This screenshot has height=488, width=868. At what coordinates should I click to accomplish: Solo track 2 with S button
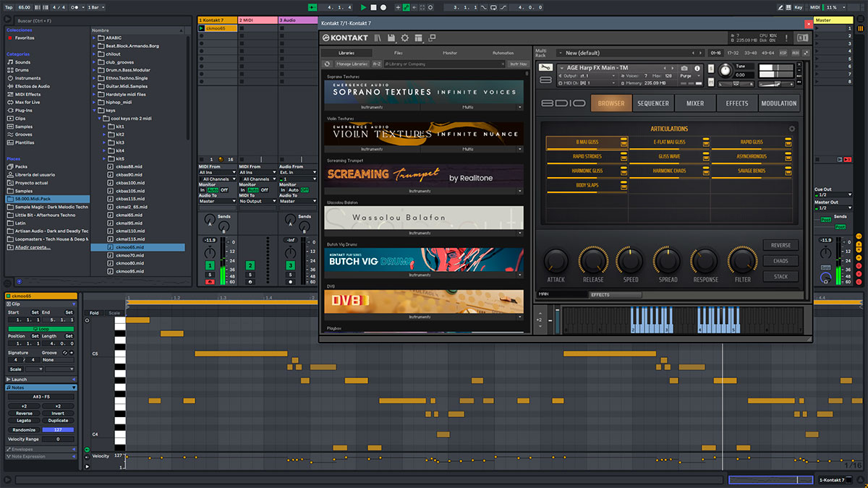tap(250, 275)
